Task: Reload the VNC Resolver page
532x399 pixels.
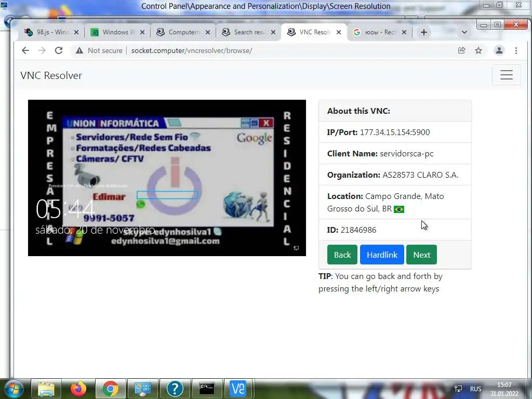Action: click(59, 50)
